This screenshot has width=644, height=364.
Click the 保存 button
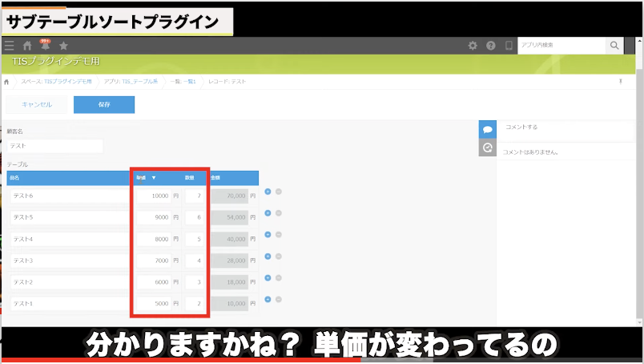[104, 104]
